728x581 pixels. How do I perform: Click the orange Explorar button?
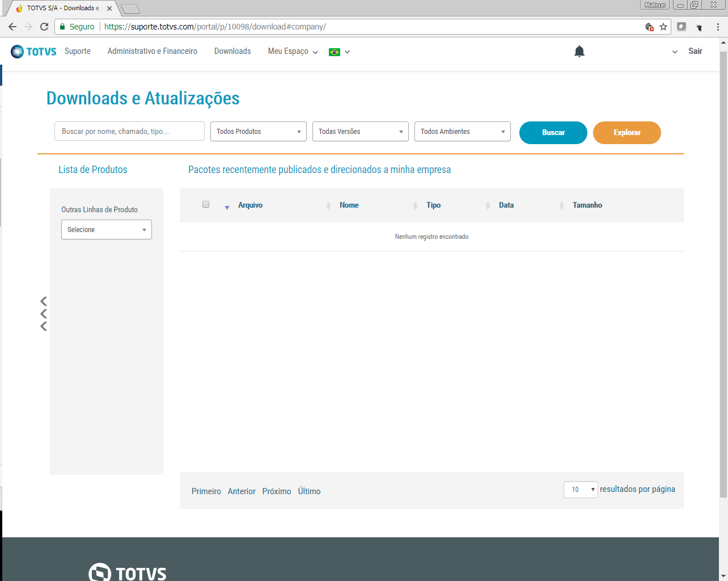pos(627,133)
